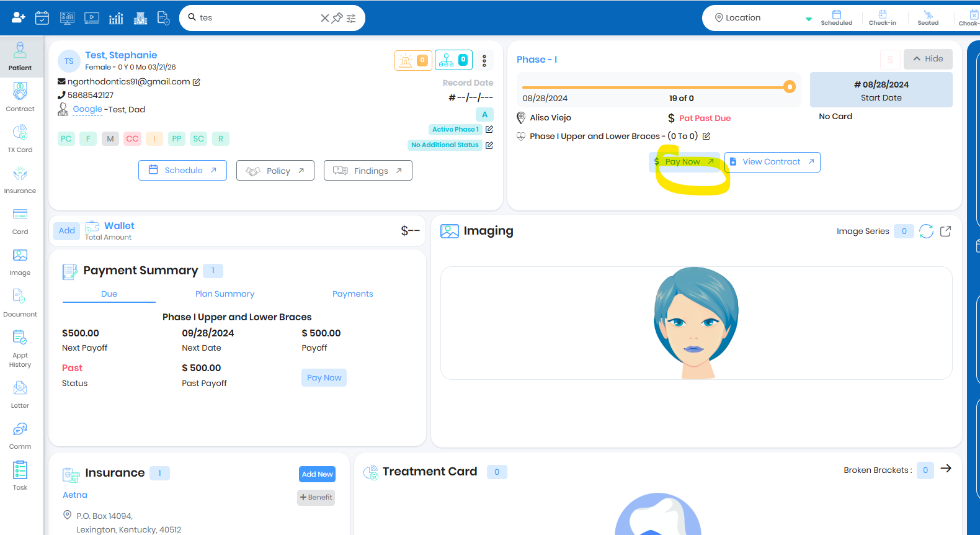
Task: Click the PP tag chip
Action: tap(177, 139)
